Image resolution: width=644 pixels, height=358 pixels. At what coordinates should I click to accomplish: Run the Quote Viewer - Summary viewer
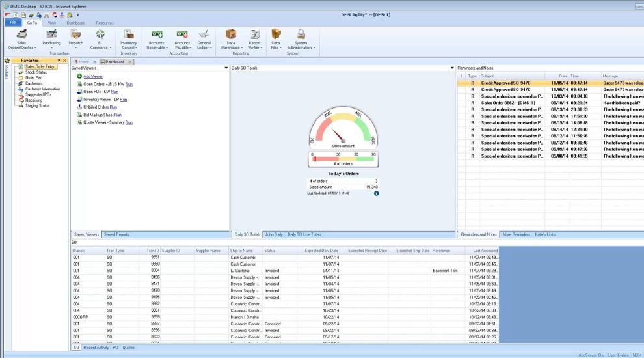tap(129, 122)
